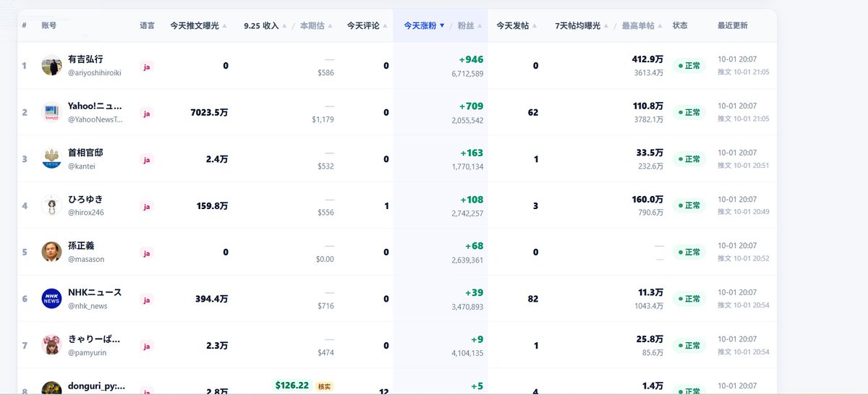
Task: Click the @hirox246 handle
Action: coord(86,213)
